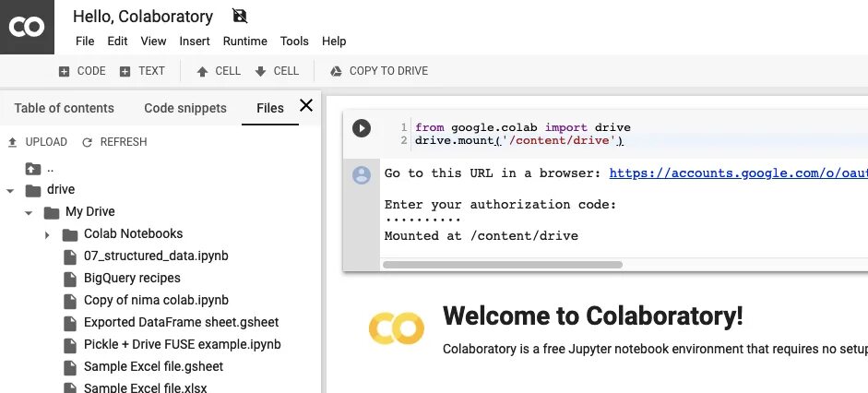This screenshot has width=868, height=393.
Task: Click file icon of Copy of nima colab.ipynb
Action: pos(70,301)
